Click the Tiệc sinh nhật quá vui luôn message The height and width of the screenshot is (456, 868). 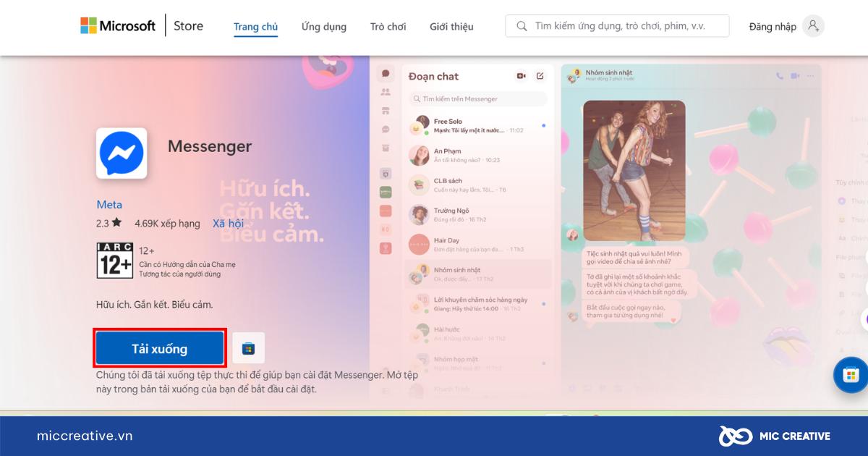pos(634,257)
